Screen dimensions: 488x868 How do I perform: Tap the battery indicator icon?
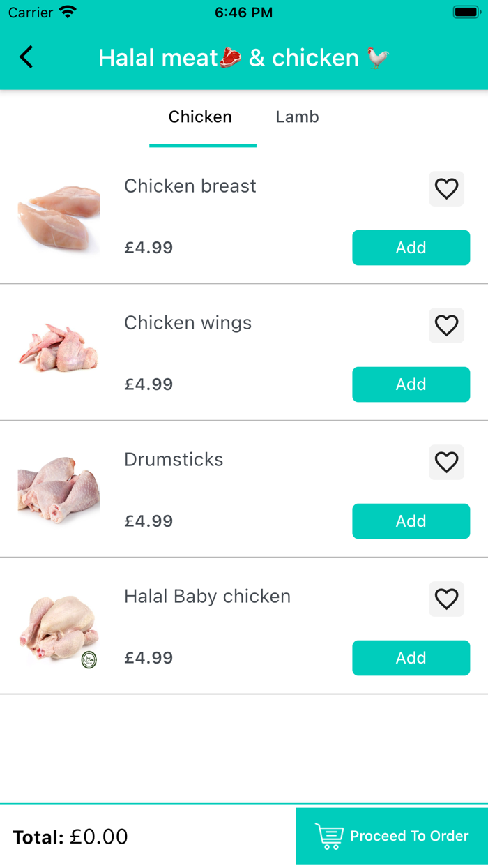click(x=465, y=13)
